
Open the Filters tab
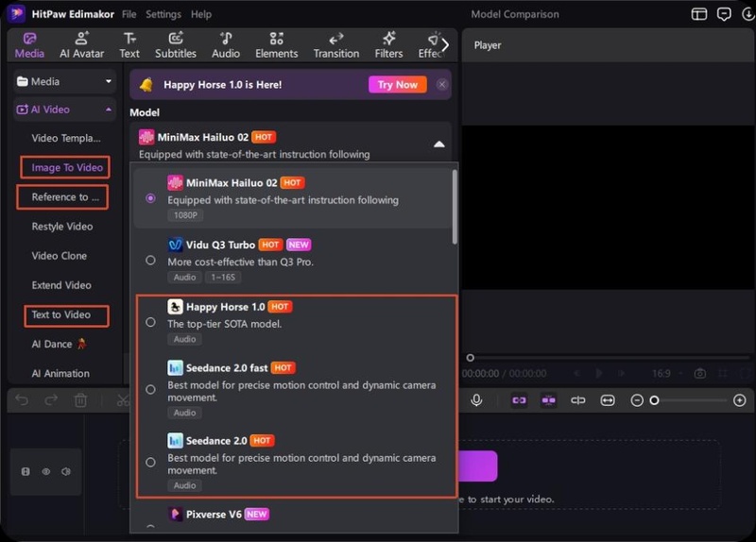(x=388, y=45)
